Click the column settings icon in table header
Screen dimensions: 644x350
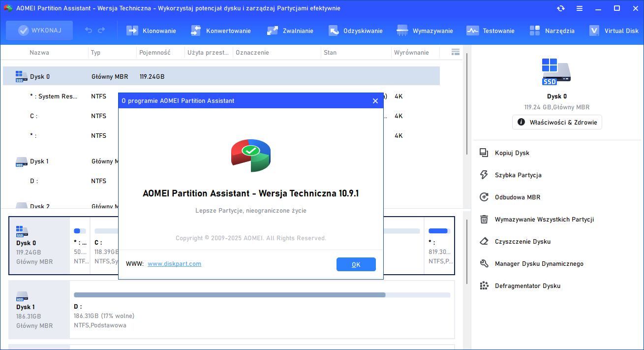[456, 52]
